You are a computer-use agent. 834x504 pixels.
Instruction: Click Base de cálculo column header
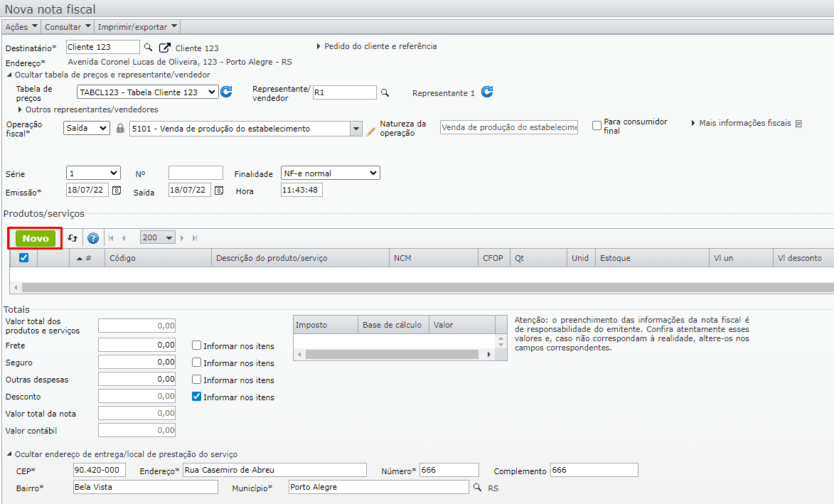click(x=393, y=325)
